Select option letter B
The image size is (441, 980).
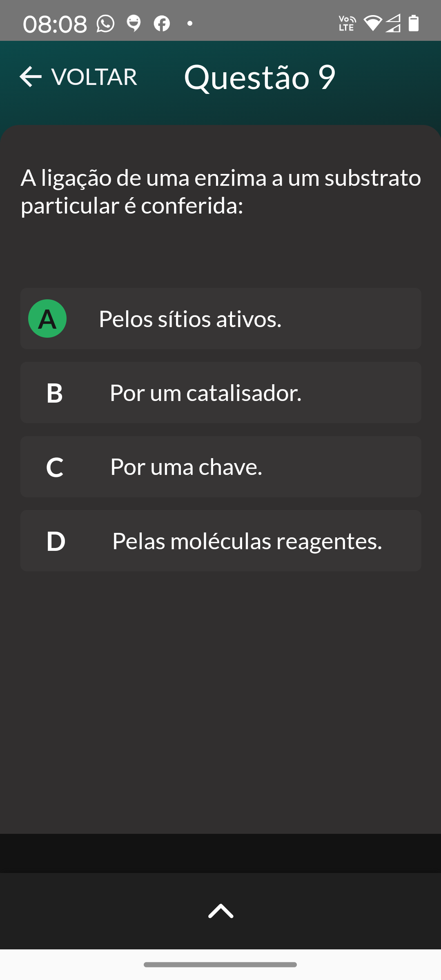pos(54,393)
